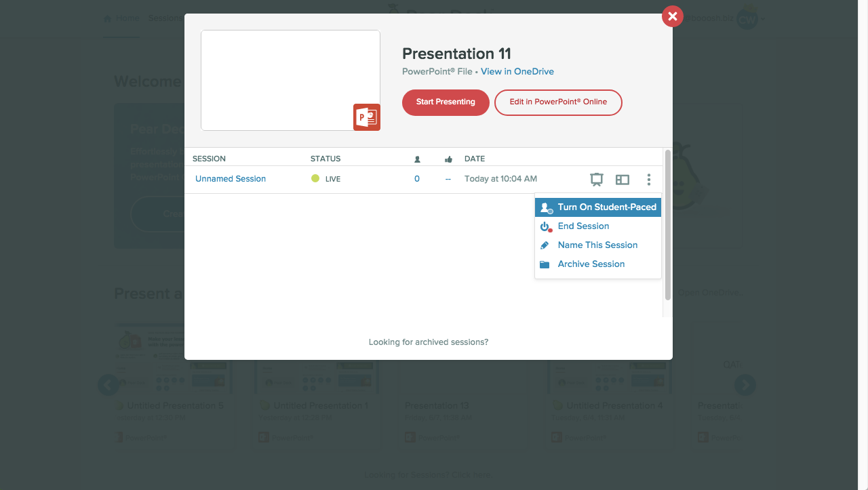Viewport: 868px width, 490px height.
Task: Open the View in OneDrive link
Action: (x=517, y=72)
